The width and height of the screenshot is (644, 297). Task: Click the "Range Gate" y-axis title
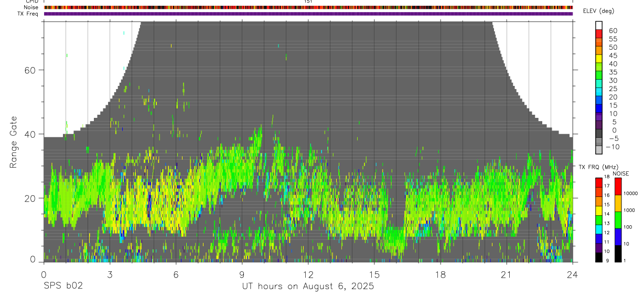(x=14, y=141)
